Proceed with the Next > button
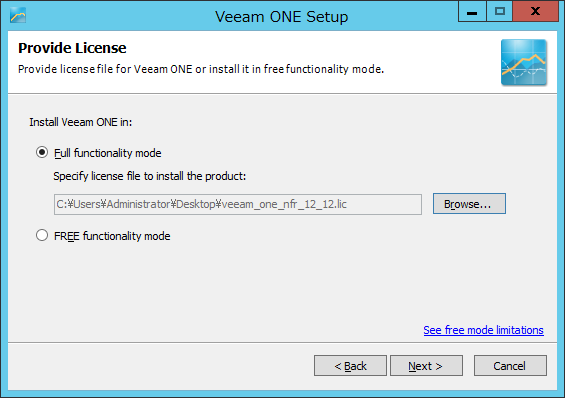Screen dimensions: 565x398 [x=426, y=366]
